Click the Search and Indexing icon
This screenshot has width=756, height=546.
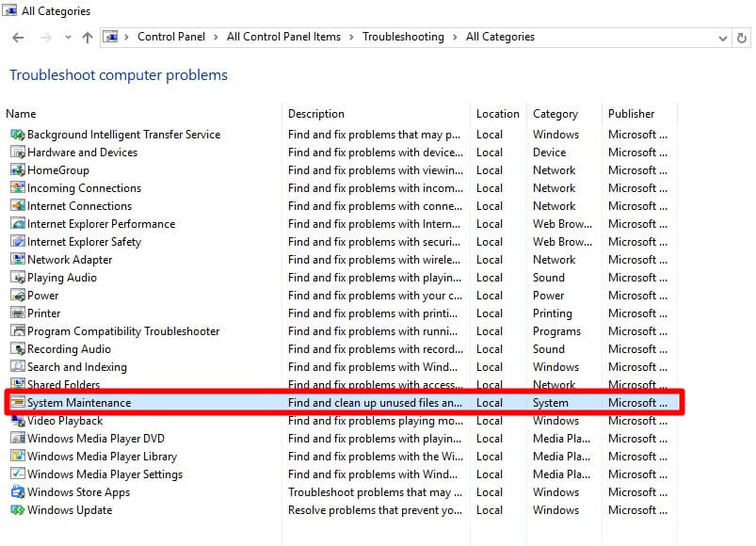18,367
